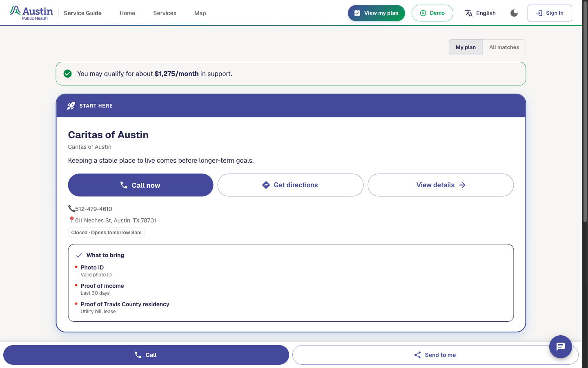
Task: Open the floating chat bubble icon
Action: tap(561, 347)
